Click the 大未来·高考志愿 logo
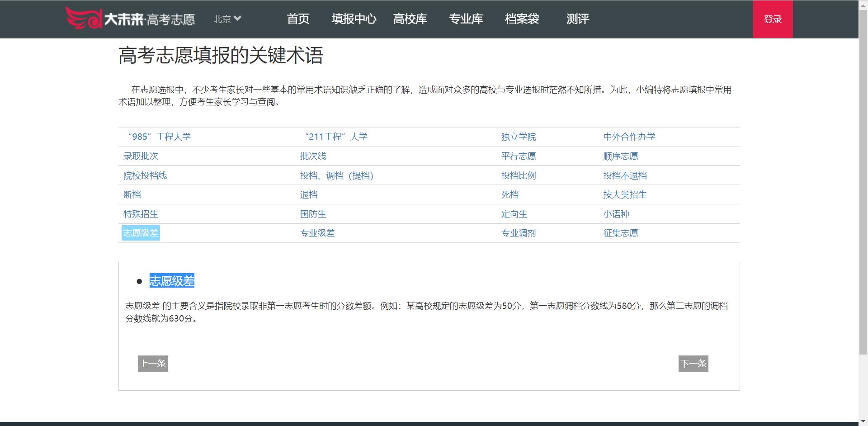The width and height of the screenshot is (868, 426). (132, 19)
